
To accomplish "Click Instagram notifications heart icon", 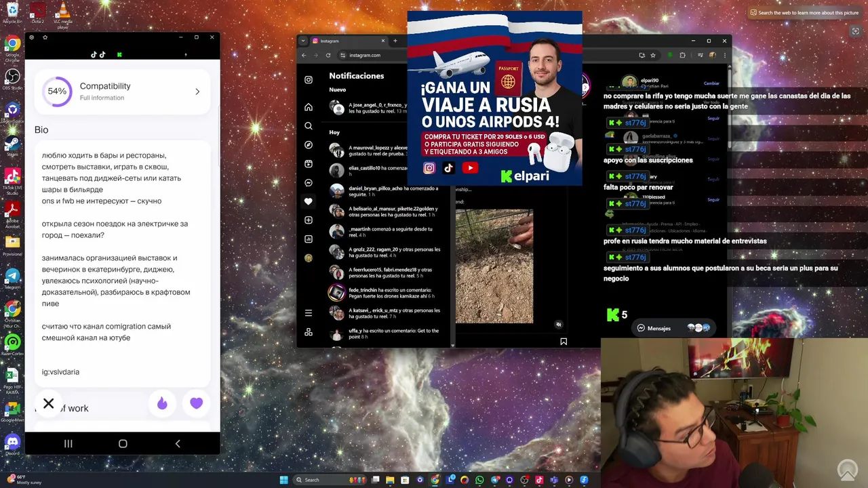I will [309, 201].
